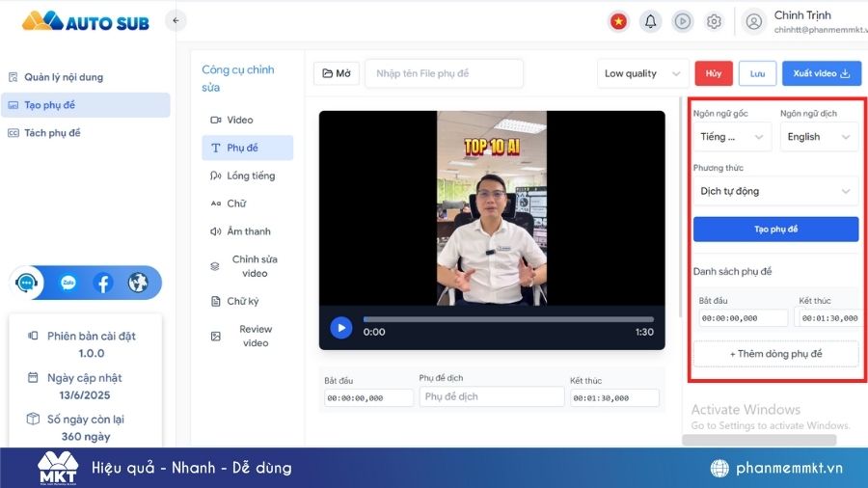Click the user profile avatar icon

(753, 21)
